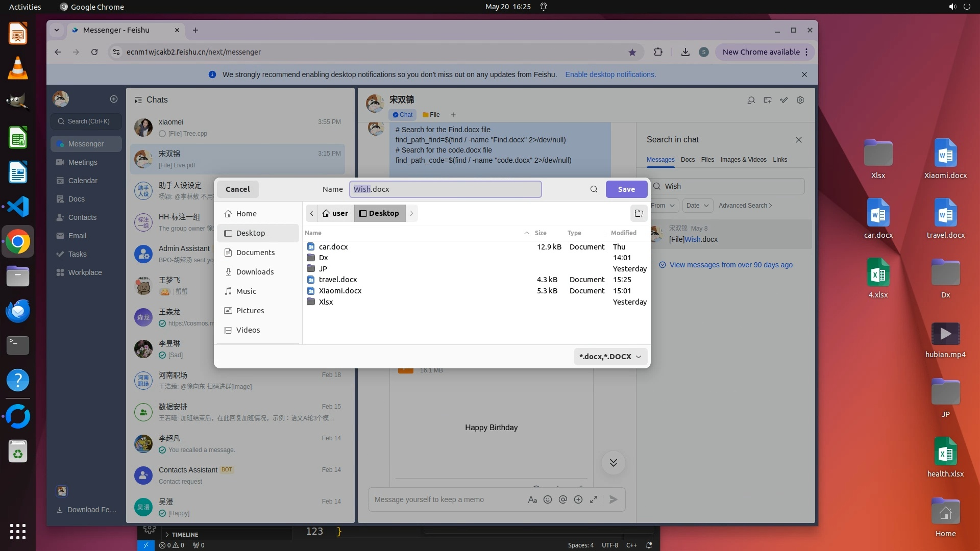The width and height of the screenshot is (980, 551).
Task: Open the Date filter dropdown
Action: [697, 206]
